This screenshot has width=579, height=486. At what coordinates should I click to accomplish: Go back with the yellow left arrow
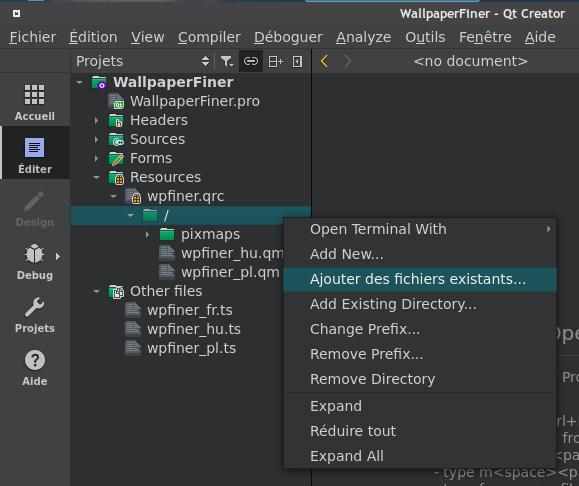tap(324, 61)
